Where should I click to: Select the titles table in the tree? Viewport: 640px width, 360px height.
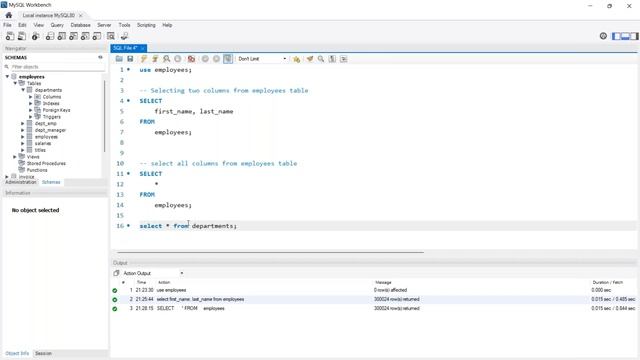[40, 150]
